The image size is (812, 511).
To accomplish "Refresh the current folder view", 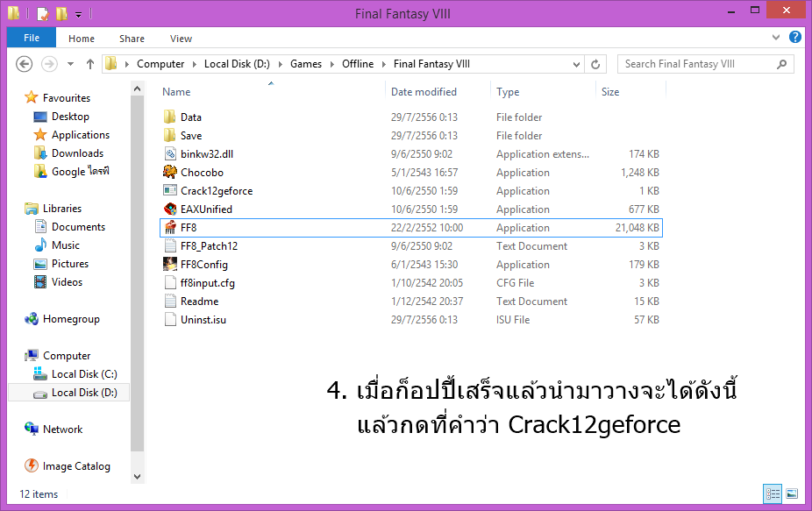I will (x=595, y=64).
